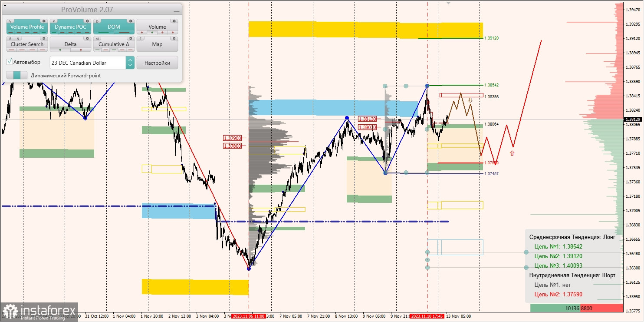Click the D hotkey badge on DOM
The width and height of the screenshot is (644, 322).
(x=97, y=21)
